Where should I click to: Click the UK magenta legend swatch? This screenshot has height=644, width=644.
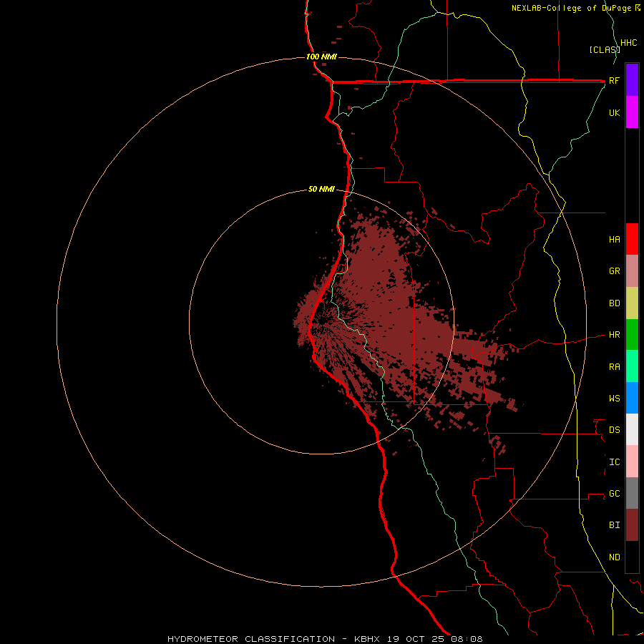632,112
